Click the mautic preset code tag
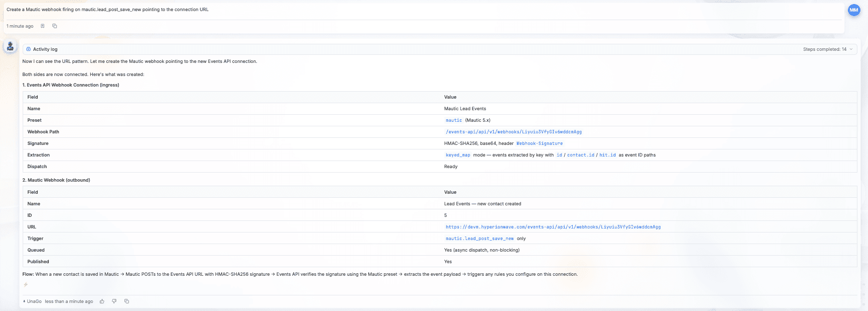Viewport: 868px width, 311px height. (x=454, y=120)
